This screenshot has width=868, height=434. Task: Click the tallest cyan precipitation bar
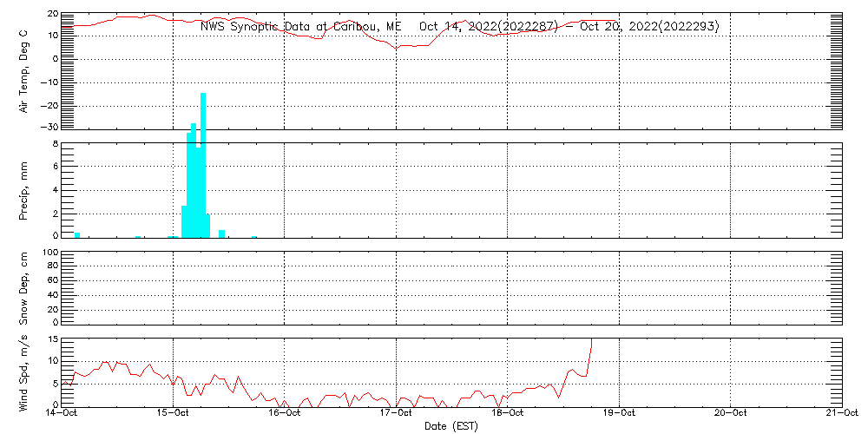[x=203, y=165]
